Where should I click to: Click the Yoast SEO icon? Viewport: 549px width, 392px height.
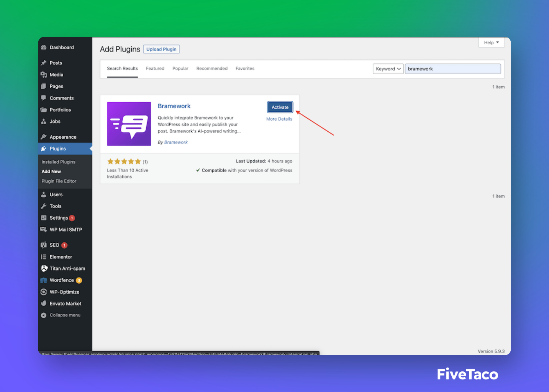44,245
